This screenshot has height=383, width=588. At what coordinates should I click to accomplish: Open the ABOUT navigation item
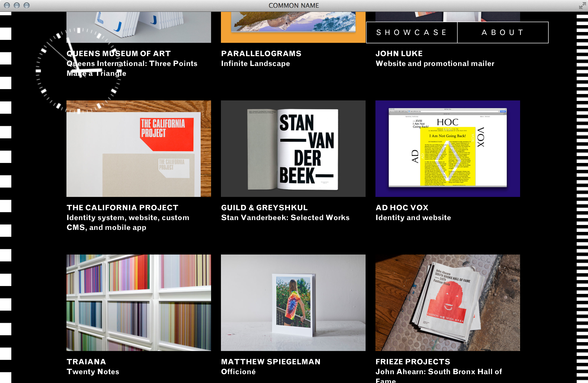click(503, 32)
